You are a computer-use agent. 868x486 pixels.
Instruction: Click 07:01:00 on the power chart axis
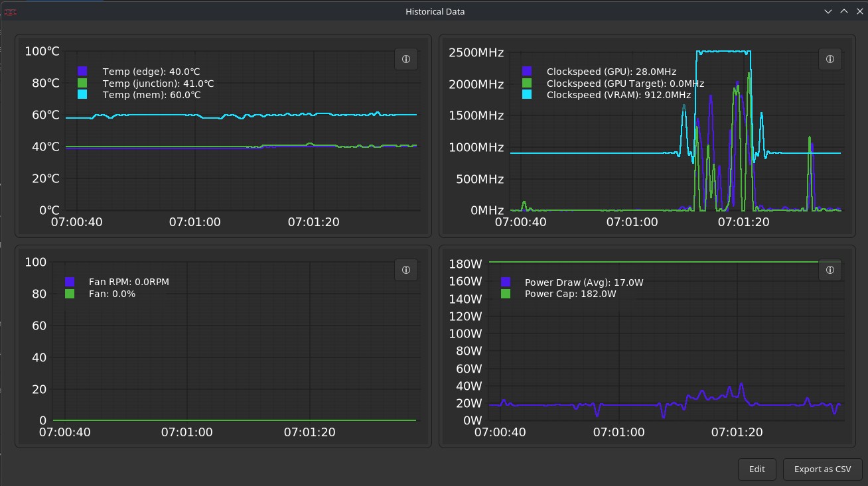[x=618, y=432]
